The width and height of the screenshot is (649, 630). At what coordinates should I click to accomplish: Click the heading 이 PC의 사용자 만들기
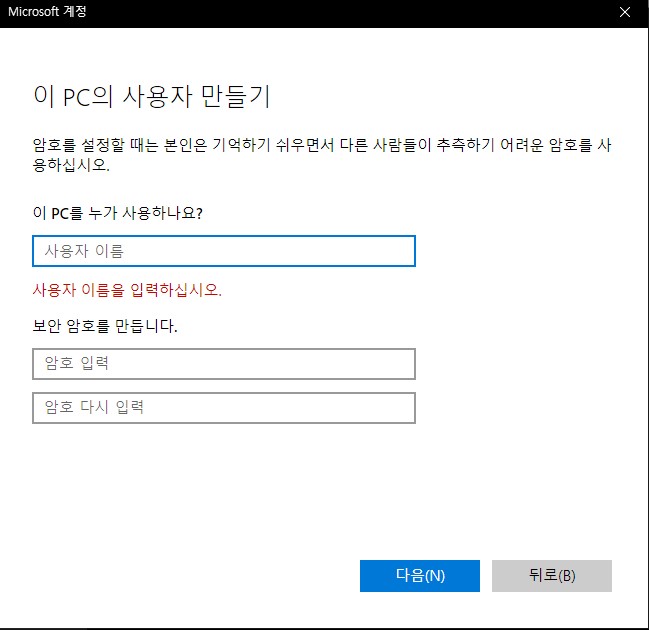click(151, 96)
